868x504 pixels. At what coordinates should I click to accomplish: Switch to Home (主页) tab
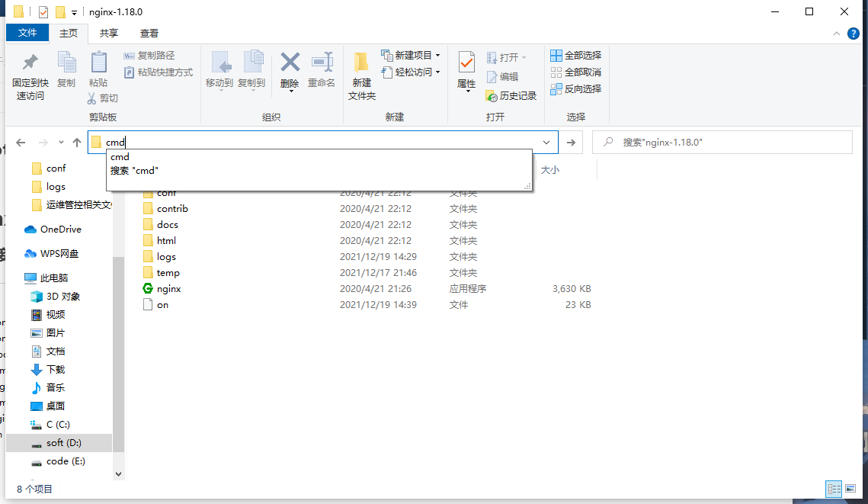69,34
